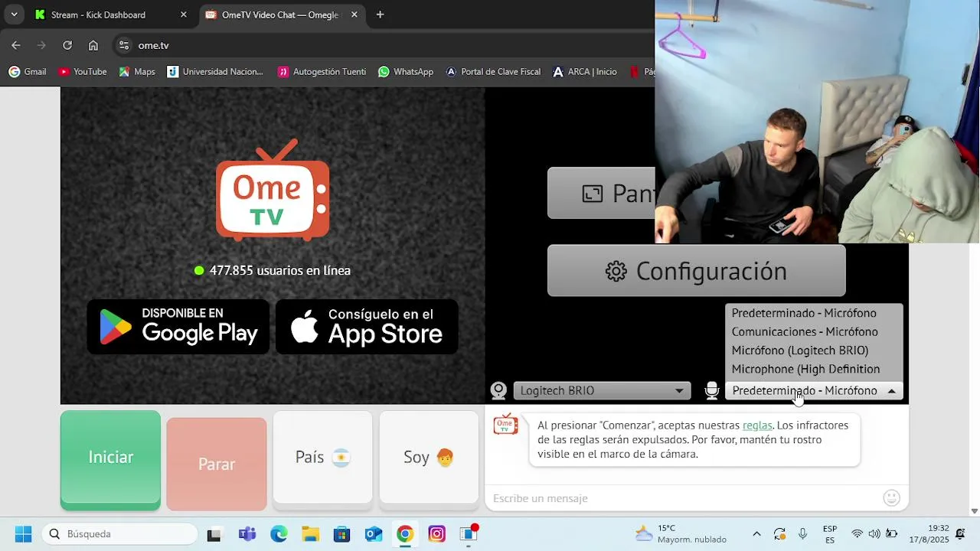Open File Explorer from the taskbar
This screenshot has width=980, height=551.
click(x=310, y=534)
